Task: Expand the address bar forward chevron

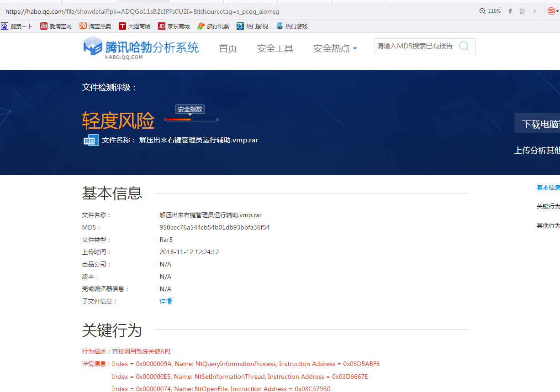Action: 535,11
